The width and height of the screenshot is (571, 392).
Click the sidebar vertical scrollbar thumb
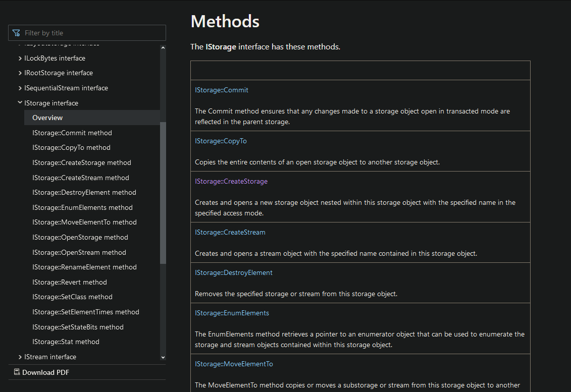(x=163, y=192)
